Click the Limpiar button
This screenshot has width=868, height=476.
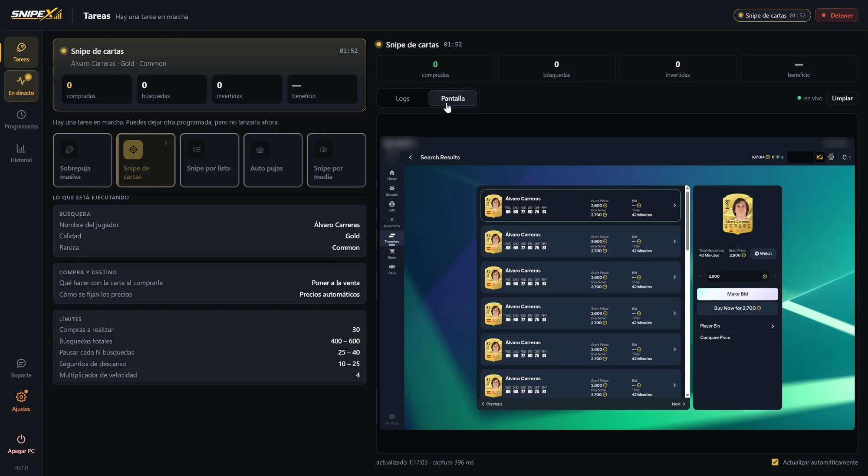(x=842, y=98)
